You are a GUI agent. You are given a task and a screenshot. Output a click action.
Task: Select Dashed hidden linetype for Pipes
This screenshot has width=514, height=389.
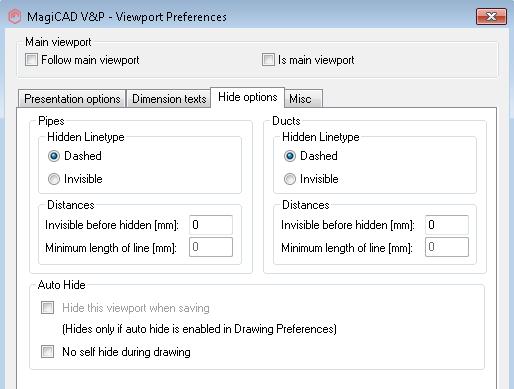[54, 156]
